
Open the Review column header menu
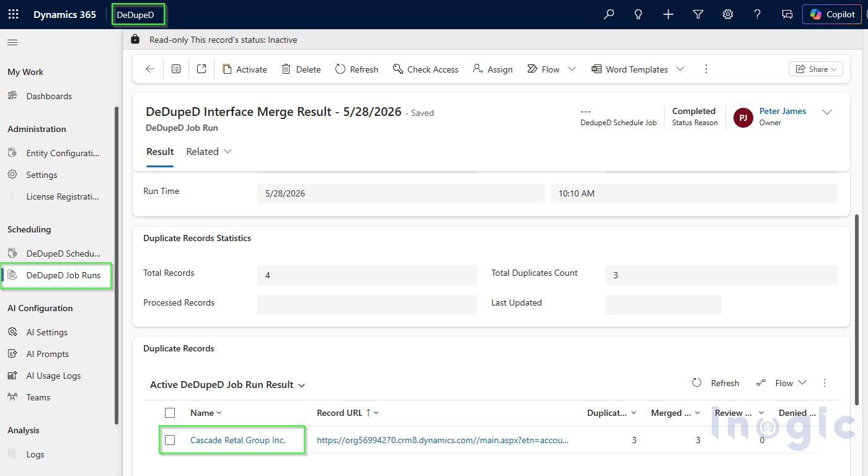[739, 413]
